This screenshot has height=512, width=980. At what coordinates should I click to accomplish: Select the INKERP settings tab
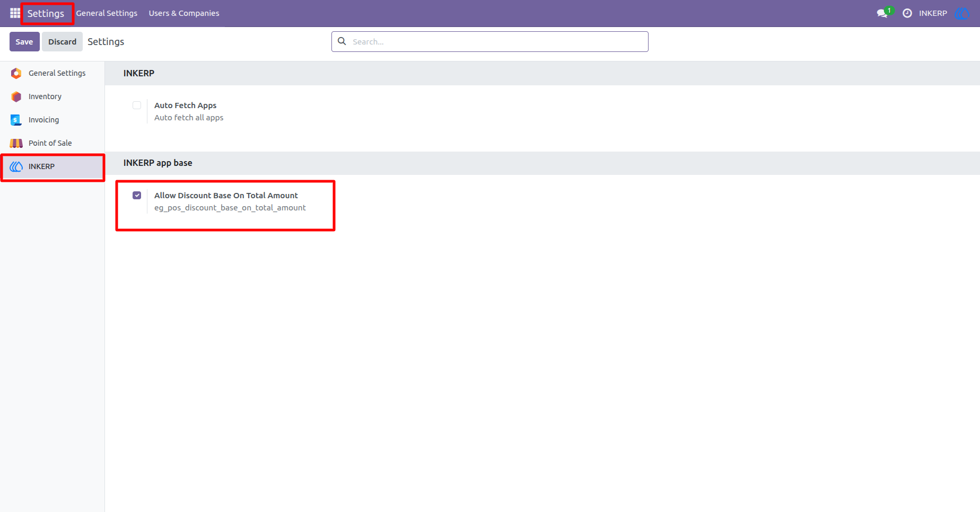(x=52, y=166)
